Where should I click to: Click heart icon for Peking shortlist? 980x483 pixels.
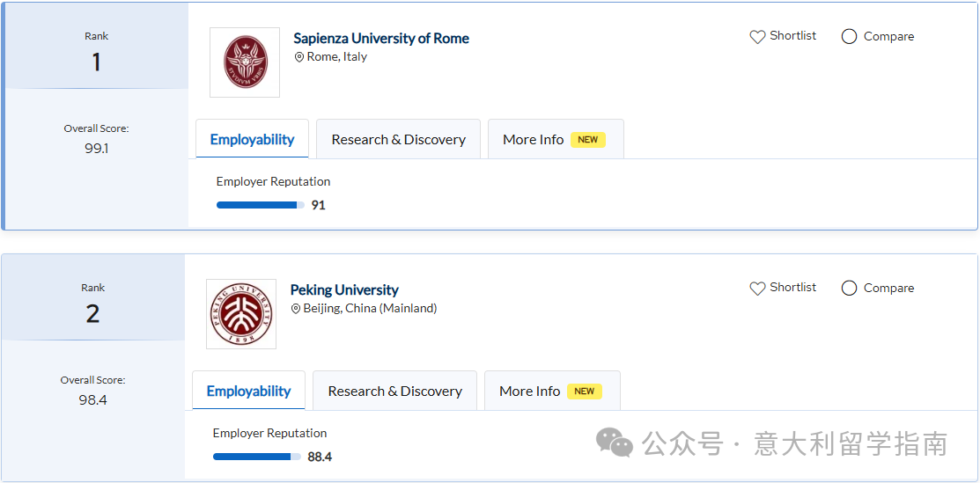[757, 289]
